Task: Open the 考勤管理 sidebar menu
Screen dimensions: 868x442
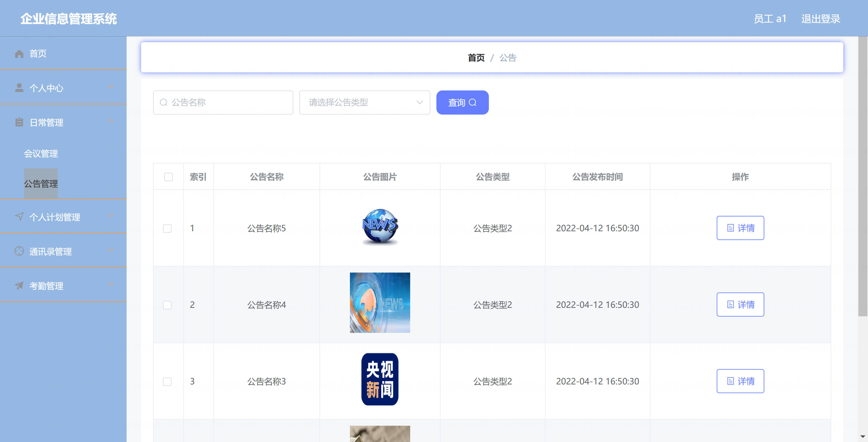Action: (x=63, y=286)
